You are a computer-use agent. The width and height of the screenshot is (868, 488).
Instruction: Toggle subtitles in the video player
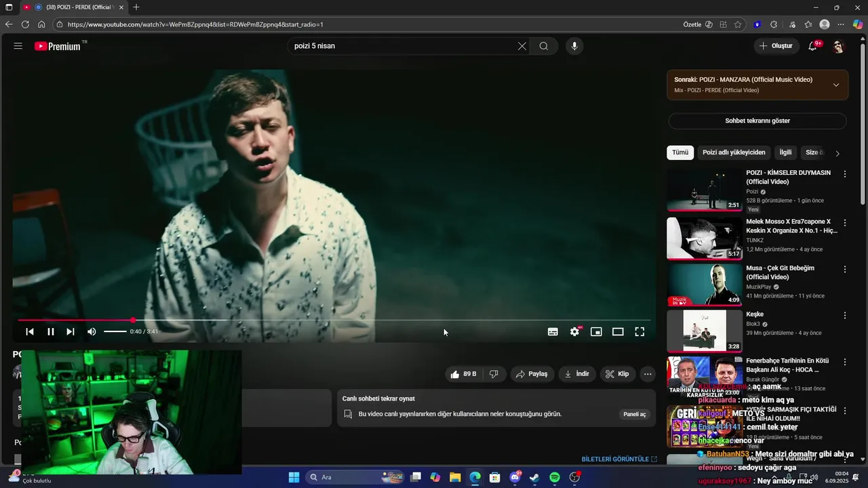pyautogui.click(x=553, y=331)
